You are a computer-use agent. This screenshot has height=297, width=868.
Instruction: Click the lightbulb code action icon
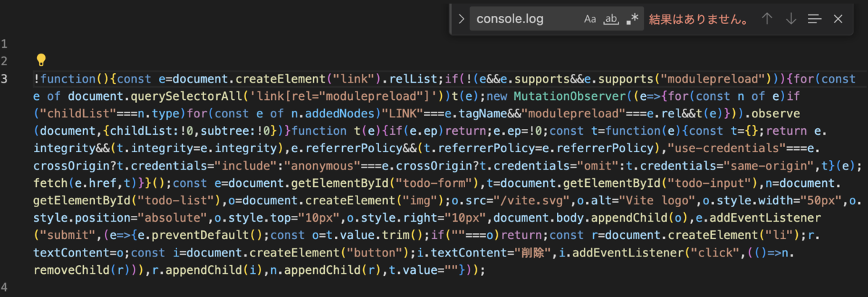[x=41, y=60]
